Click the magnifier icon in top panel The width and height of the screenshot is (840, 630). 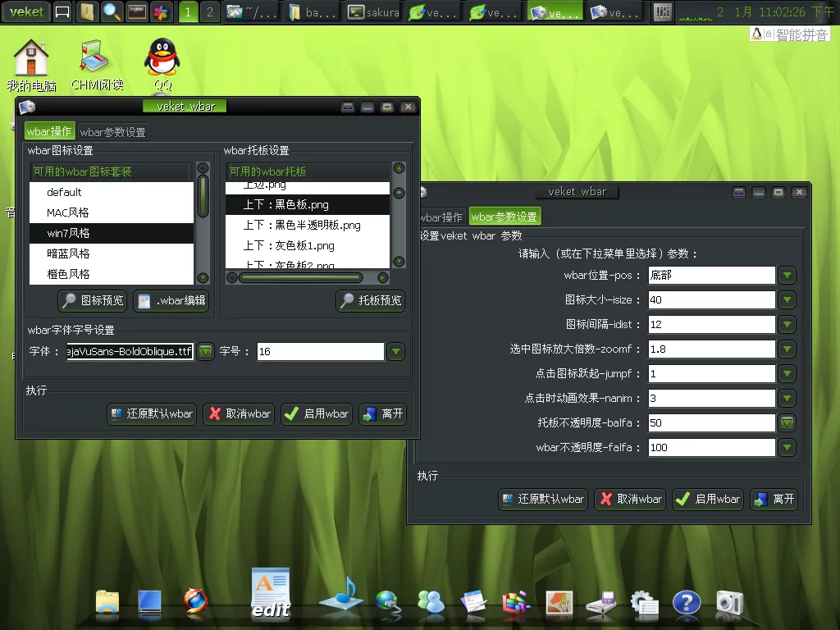point(111,11)
